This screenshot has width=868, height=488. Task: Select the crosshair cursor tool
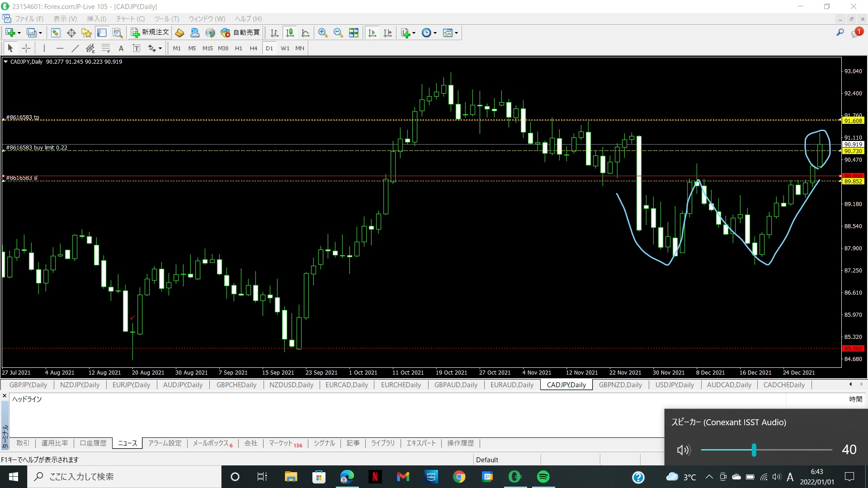coord(26,48)
